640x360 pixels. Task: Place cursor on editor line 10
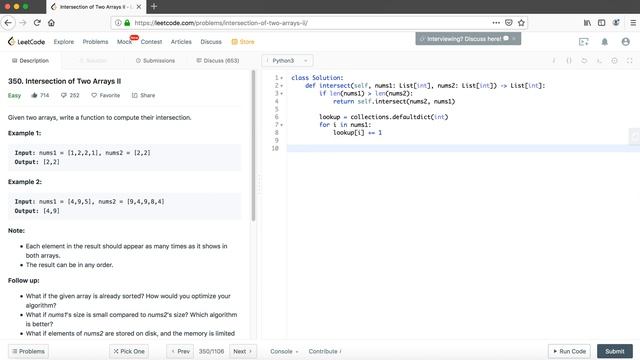463,148
